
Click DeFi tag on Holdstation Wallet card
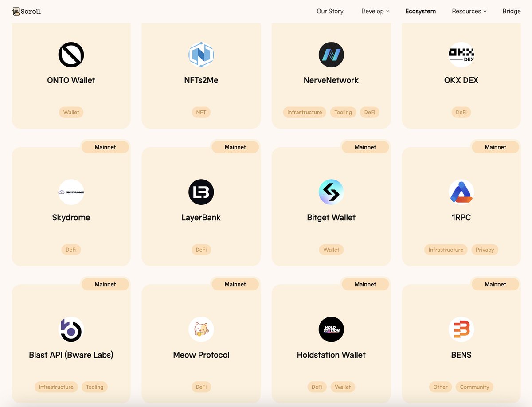317,387
